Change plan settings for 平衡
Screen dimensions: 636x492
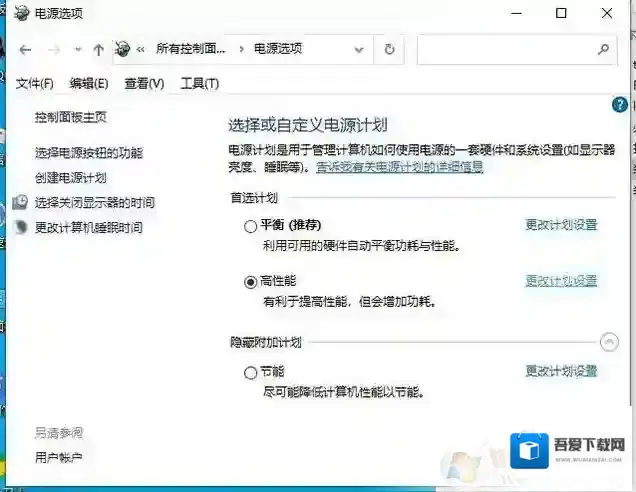pos(561,224)
